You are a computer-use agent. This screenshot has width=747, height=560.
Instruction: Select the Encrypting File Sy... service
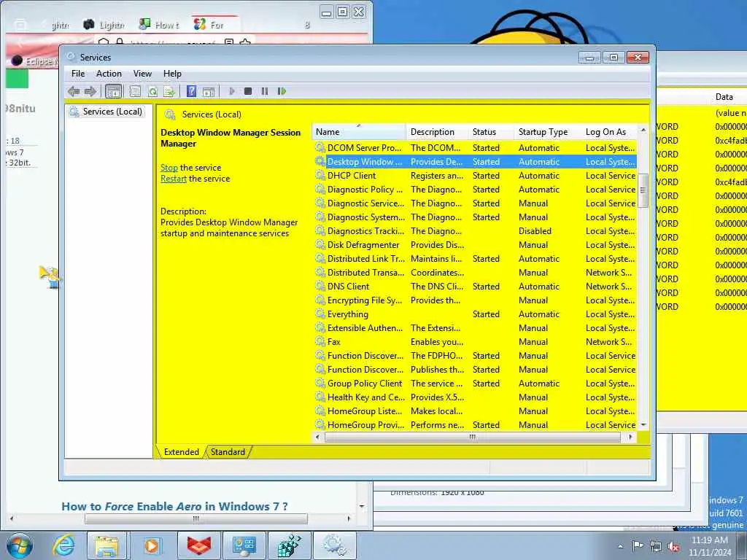click(x=475, y=300)
